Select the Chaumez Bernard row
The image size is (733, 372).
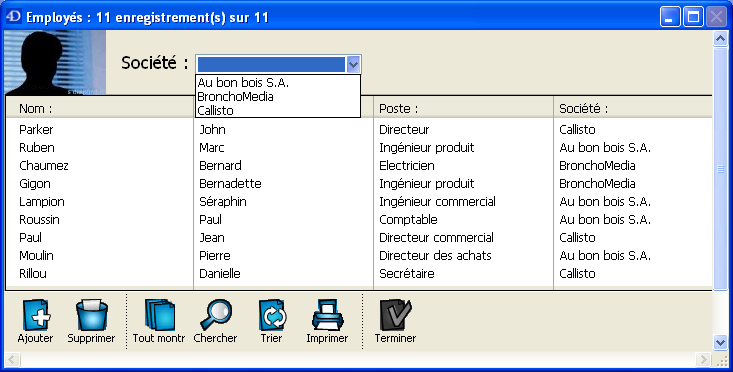[x=359, y=165]
